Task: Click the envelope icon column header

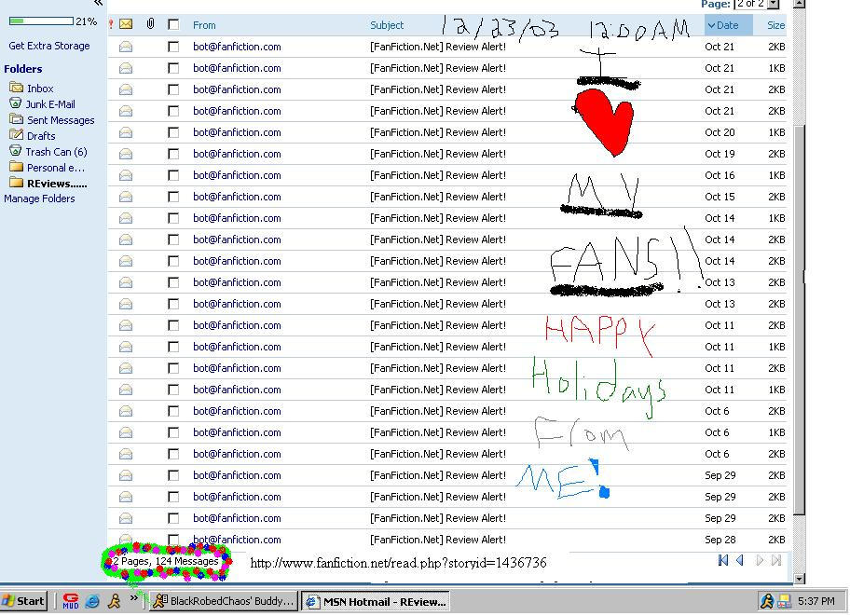Action: pyautogui.click(x=126, y=24)
